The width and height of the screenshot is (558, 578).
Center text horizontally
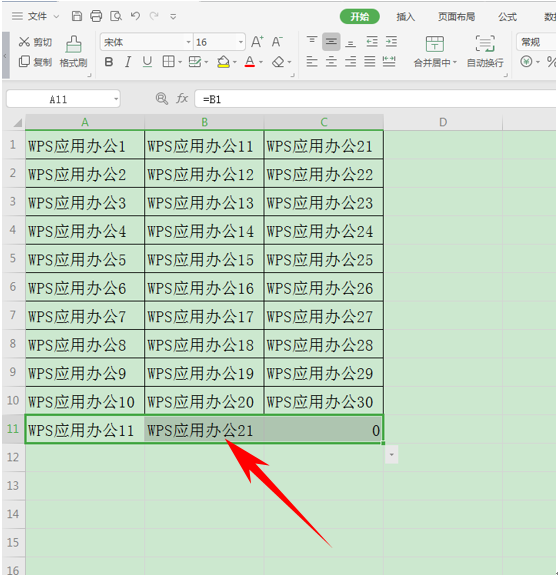(331, 62)
